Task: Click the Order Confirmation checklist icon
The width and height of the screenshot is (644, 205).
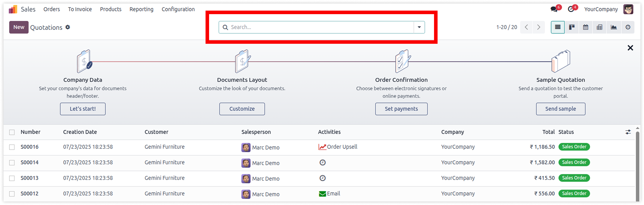Action: pyautogui.click(x=402, y=61)
